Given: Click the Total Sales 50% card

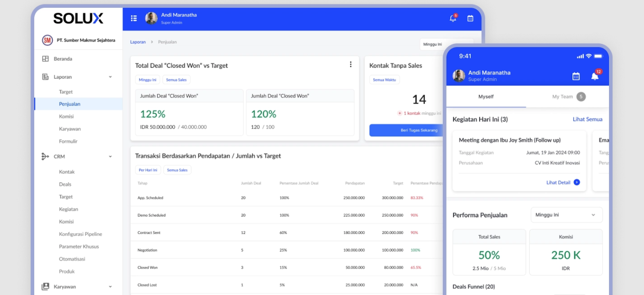Looking at the screenshot, I should coord(489,253).
